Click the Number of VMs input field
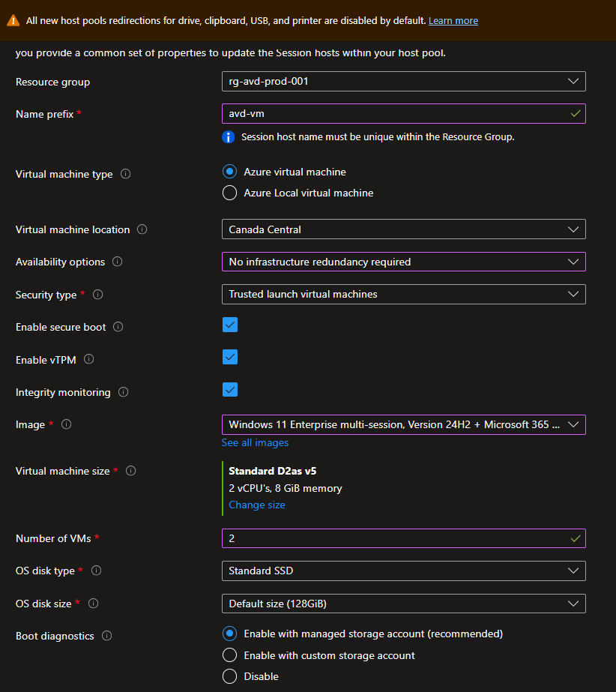This screenshot has height=692, width=616. [x=404, y=538]
